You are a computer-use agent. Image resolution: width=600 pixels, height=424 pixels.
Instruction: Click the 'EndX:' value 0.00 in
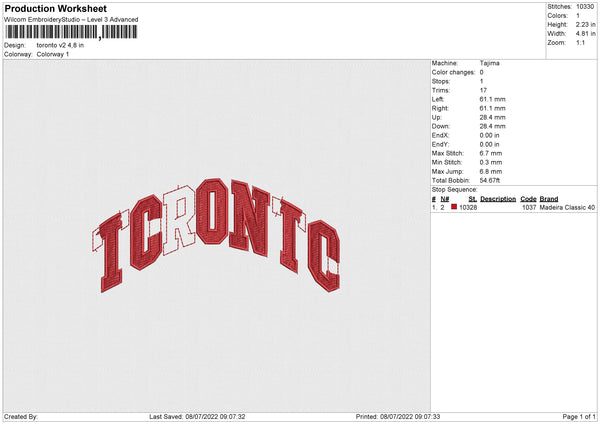(489, 135)
